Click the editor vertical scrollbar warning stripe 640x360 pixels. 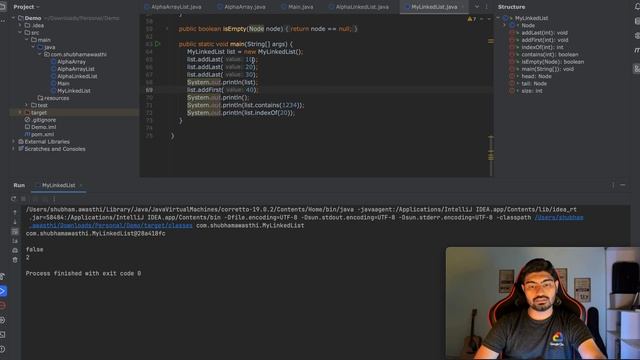tap(491, 41)
